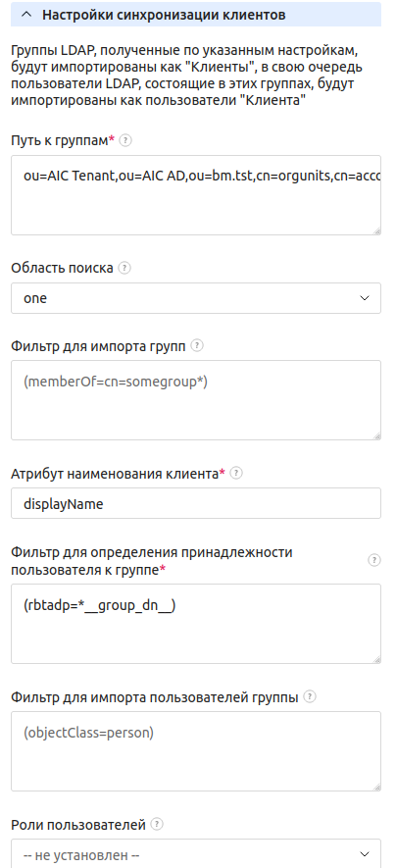This screenshot has height=868, width=396.
Task: Click help icon next to Путь к группам
Action: point(125,140)
